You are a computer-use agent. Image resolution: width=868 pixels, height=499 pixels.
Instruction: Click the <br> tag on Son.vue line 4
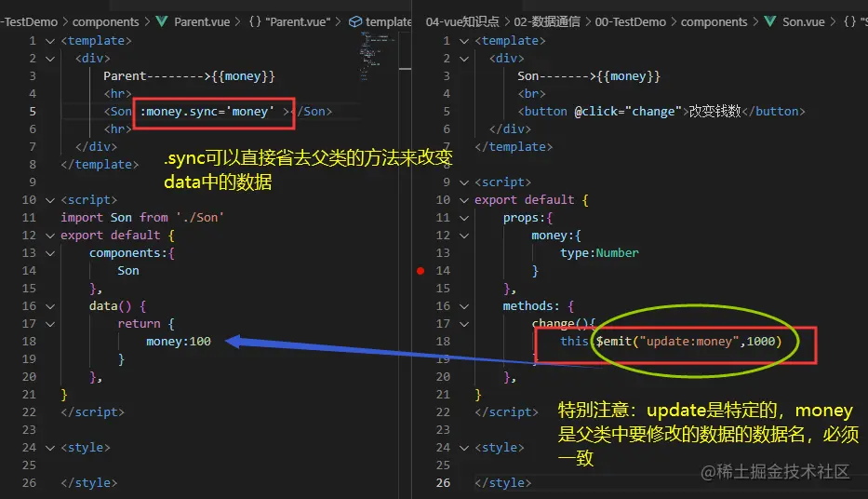point(531,94)
